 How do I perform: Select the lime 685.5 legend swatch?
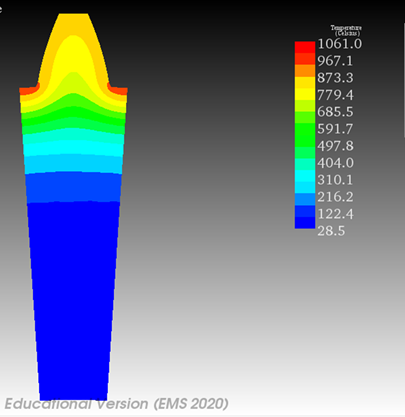click(x=305, y=106)
